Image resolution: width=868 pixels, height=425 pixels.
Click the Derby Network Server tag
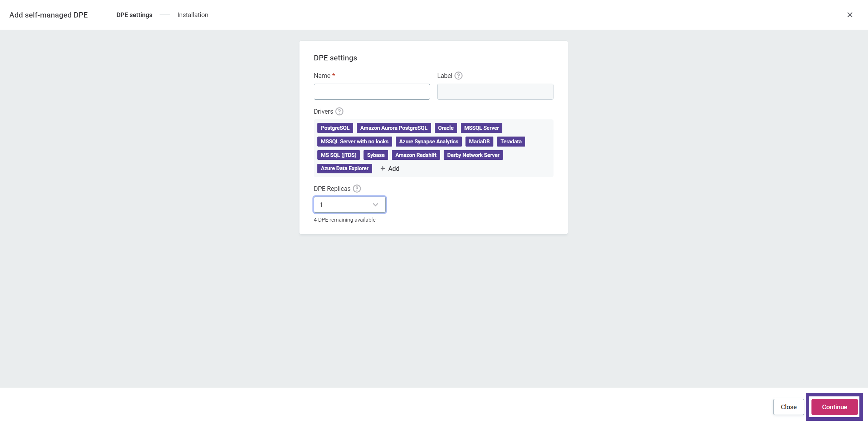pos(473,155)
